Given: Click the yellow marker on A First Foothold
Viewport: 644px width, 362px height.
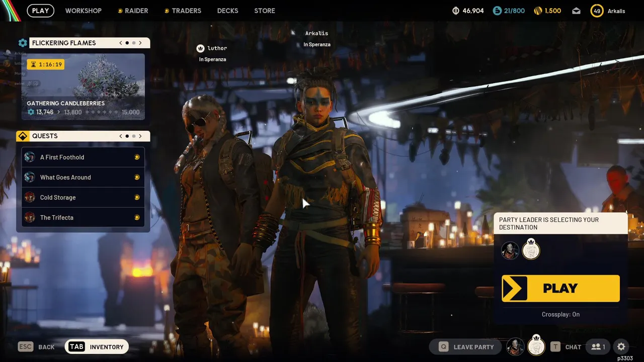Looking at the screenshot, I should click(x=137, y=157).
